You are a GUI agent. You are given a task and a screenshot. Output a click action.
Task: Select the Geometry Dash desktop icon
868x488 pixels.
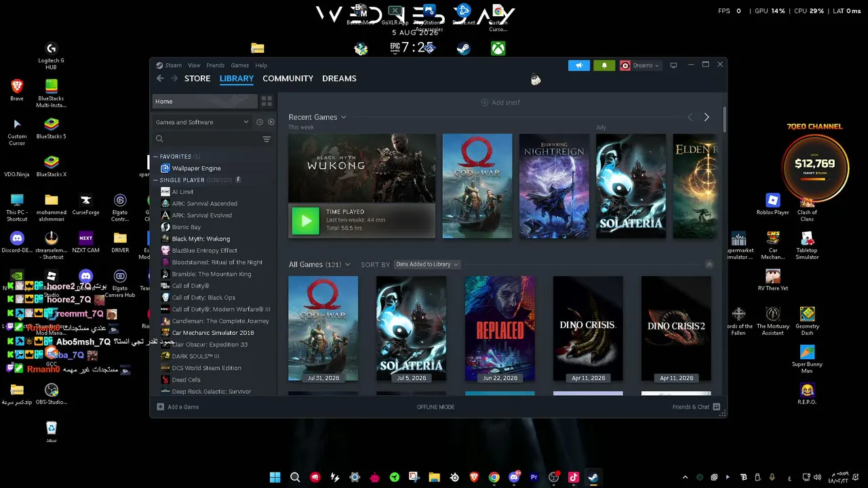pos(807,321)
